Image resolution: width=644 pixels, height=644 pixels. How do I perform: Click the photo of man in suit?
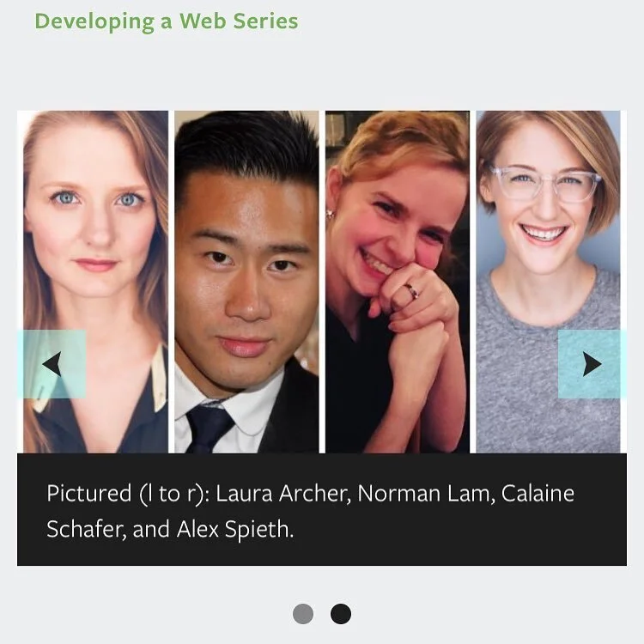[x=246, y=282]
